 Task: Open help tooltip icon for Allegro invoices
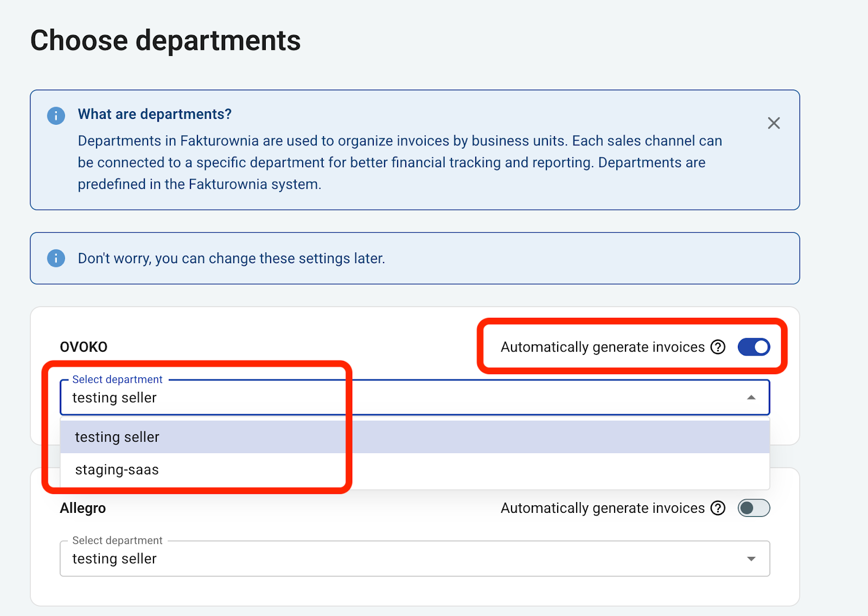(718, 508)
